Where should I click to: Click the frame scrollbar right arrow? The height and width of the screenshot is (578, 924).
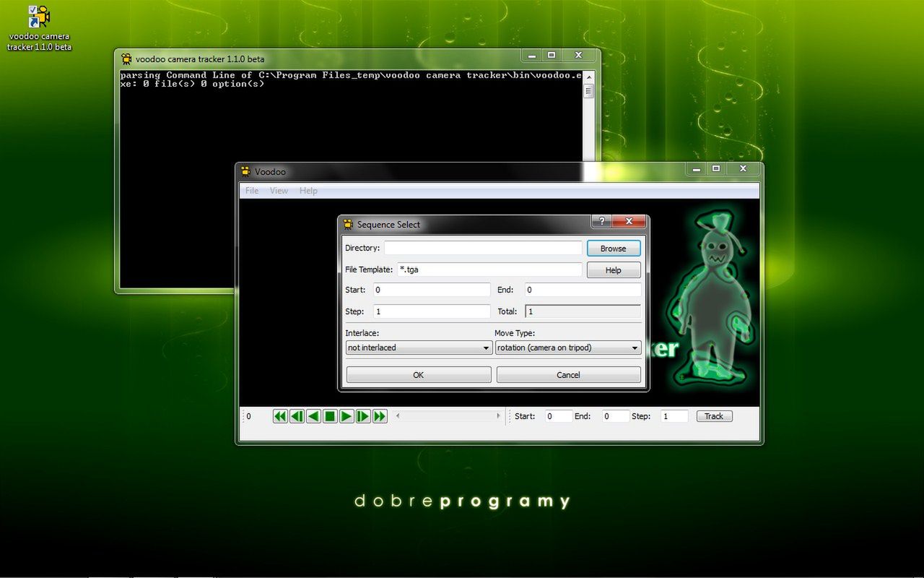[498, 416]
